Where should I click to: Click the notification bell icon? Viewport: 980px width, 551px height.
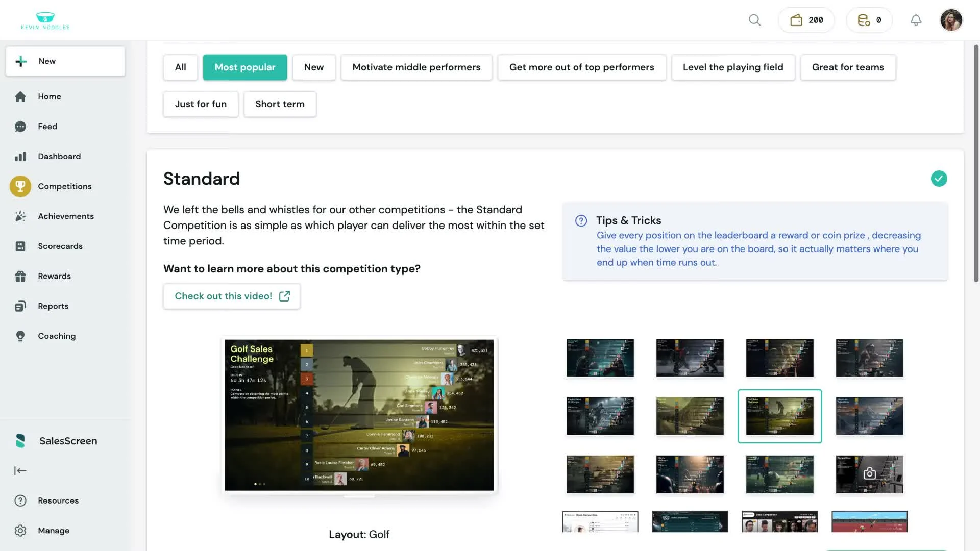pos(916,20)
